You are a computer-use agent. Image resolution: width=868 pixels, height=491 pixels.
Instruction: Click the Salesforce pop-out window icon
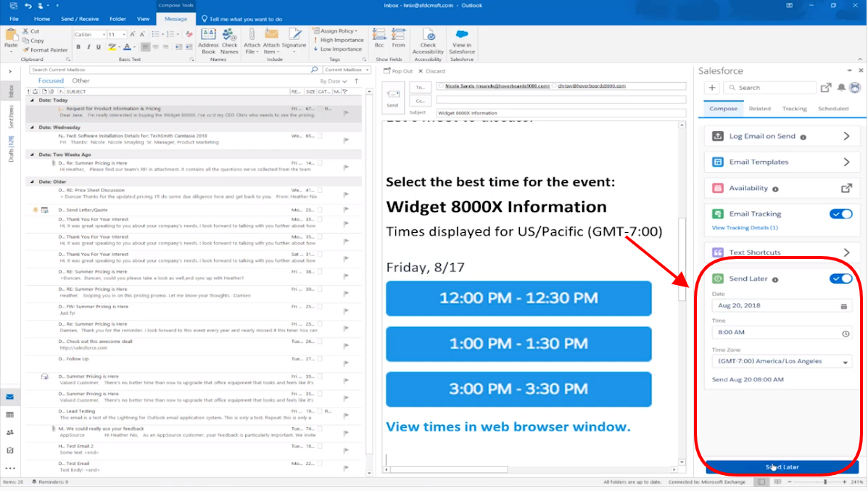pos(826,87)
